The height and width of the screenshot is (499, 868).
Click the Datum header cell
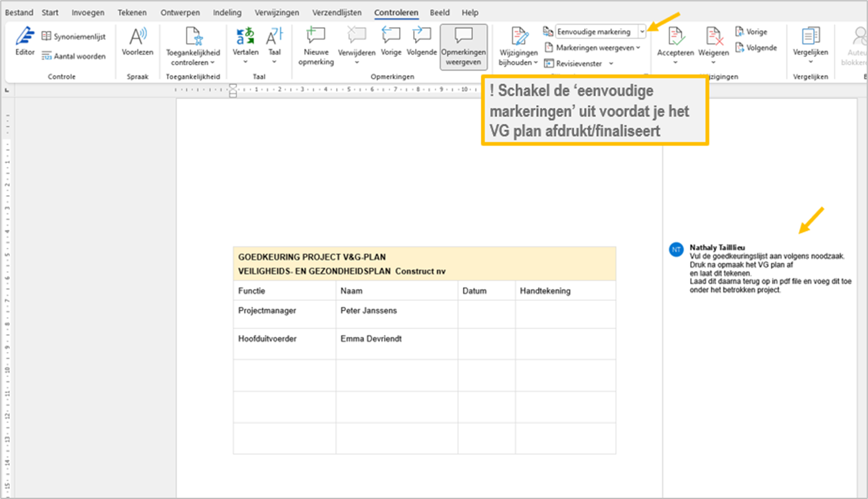pos(487,291)
